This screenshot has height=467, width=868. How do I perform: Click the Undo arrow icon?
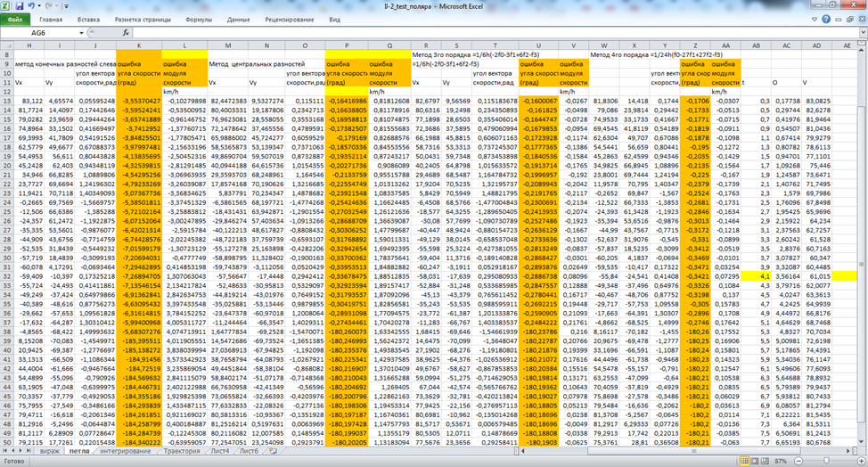point(33,5)
